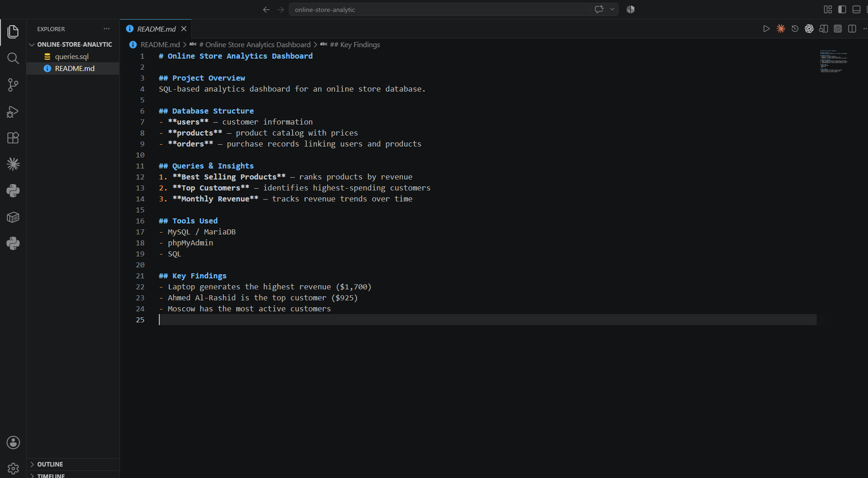The height and width of the screenshot is (478, 868).
Task: Click the editor minimap preview
Action: pyautogui.click(x=834, y=61)
